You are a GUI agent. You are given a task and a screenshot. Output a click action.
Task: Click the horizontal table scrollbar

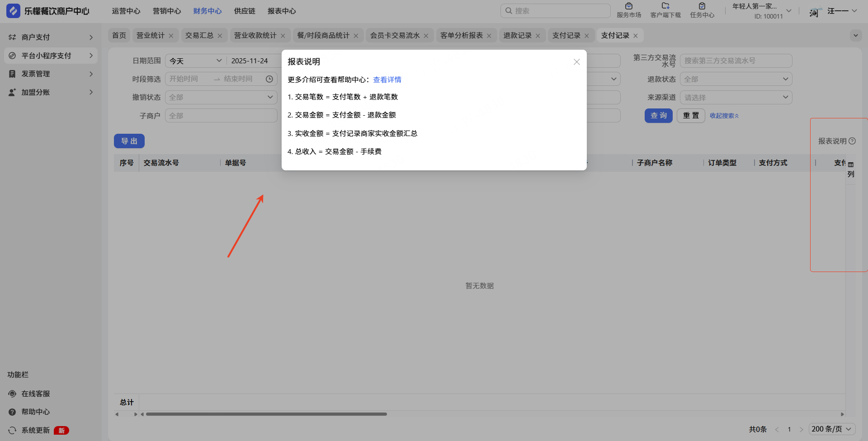(266, 414)
